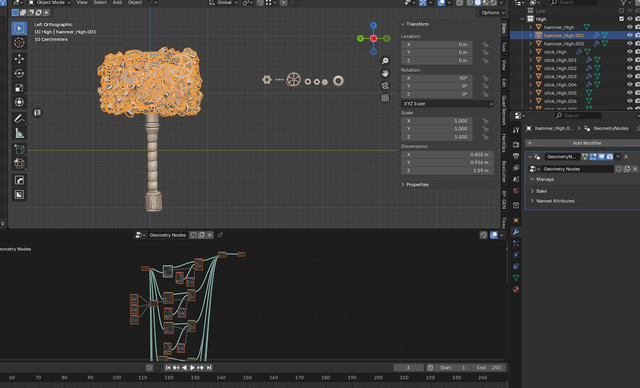The width and height of the screenshot is (640, 388).
Task: Activate the Cursor tool in toolbar
Action: (19, 43)
